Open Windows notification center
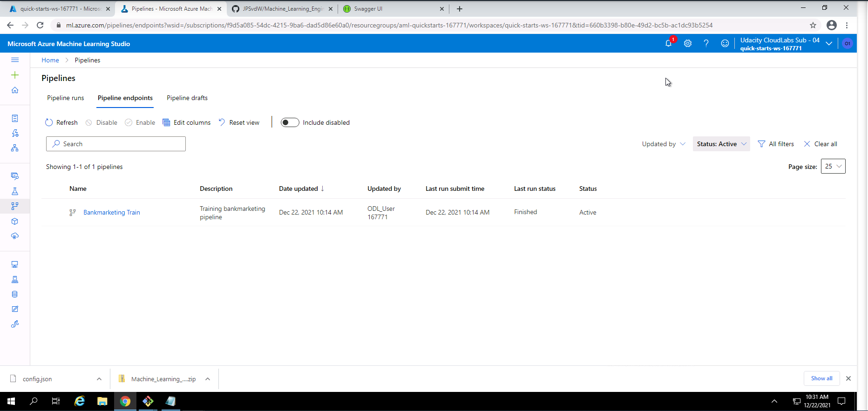The image size is (868, 411). tap(842, 401)
